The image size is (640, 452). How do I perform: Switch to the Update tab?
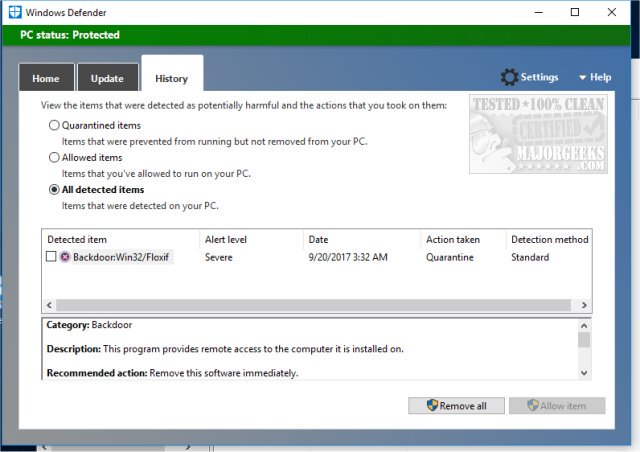107,77
